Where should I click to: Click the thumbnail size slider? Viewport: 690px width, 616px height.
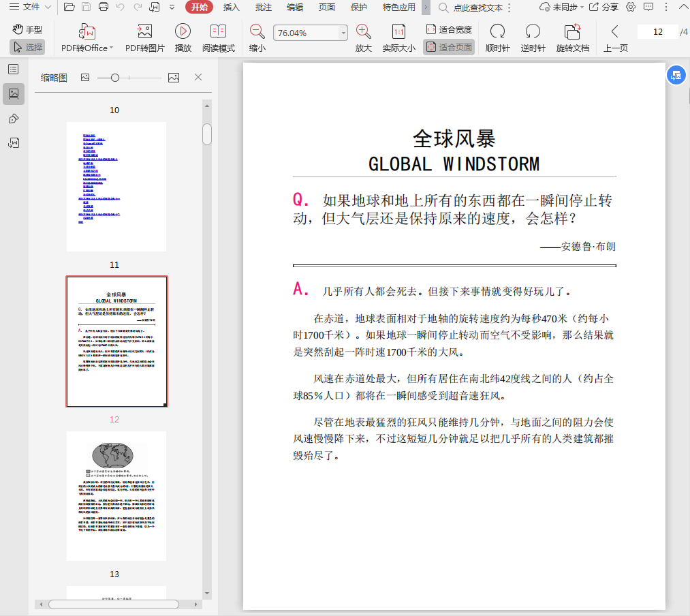(115, 78)
